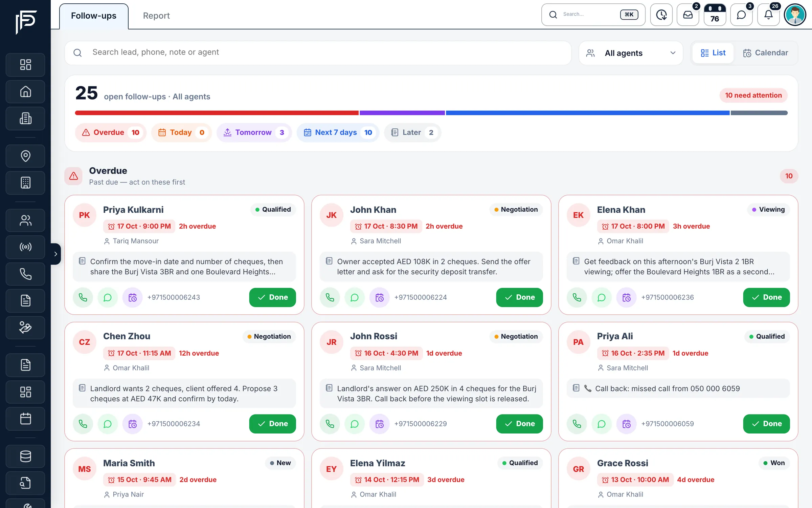
Task: Open the Follow-ups tab
Action: tap(94, 16)
